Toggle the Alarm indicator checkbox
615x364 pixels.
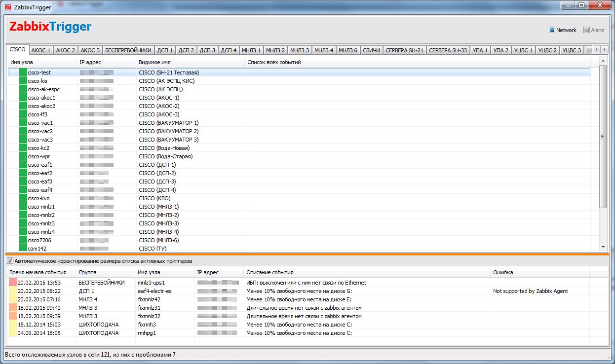click(x=586, y=30)
